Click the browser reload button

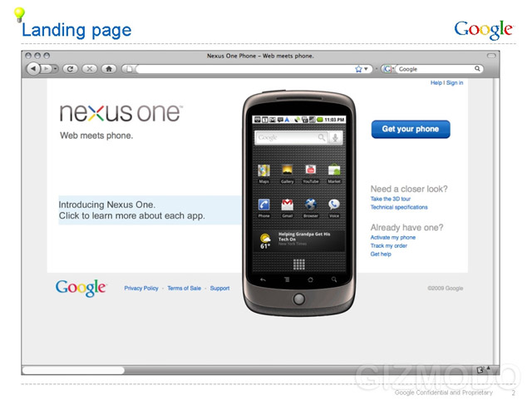click(70, 69)
